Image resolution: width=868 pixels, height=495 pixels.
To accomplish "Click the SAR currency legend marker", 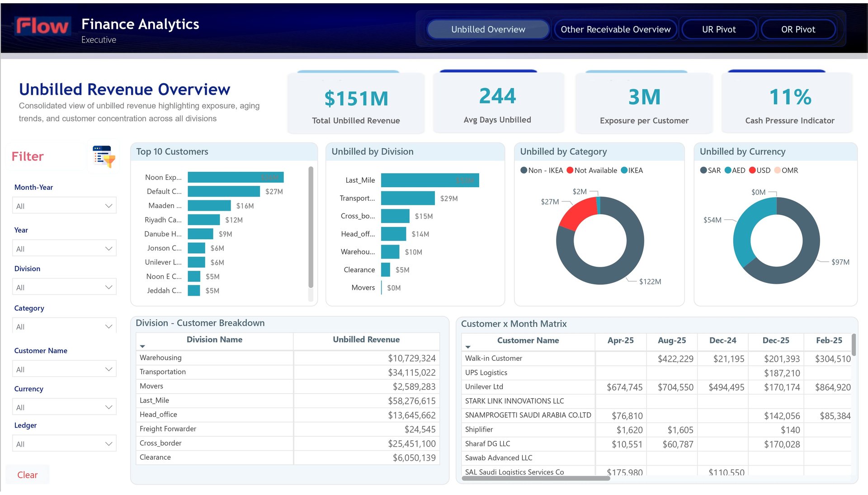I will click(703, 170).
